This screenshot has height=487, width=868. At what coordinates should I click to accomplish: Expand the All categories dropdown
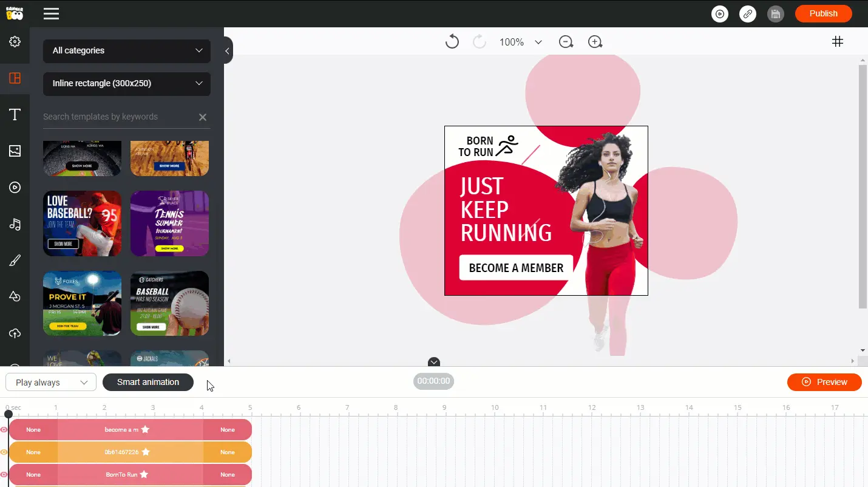pos(127,51)
